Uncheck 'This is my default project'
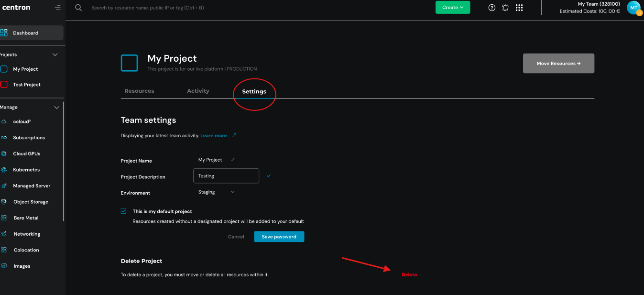 coord(123,211)
